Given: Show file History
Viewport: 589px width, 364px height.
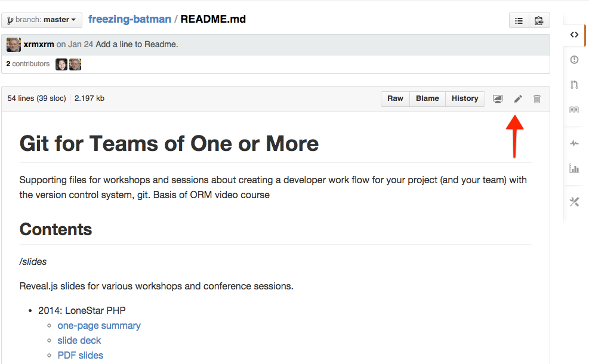Looking at the screenshot, I should [x=464, y=98].
